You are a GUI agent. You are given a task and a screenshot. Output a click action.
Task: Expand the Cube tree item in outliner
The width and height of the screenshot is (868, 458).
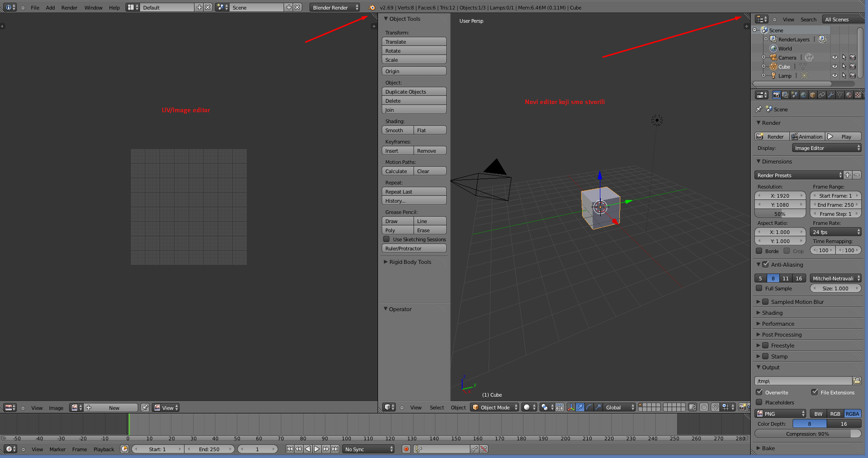[764, 66]
